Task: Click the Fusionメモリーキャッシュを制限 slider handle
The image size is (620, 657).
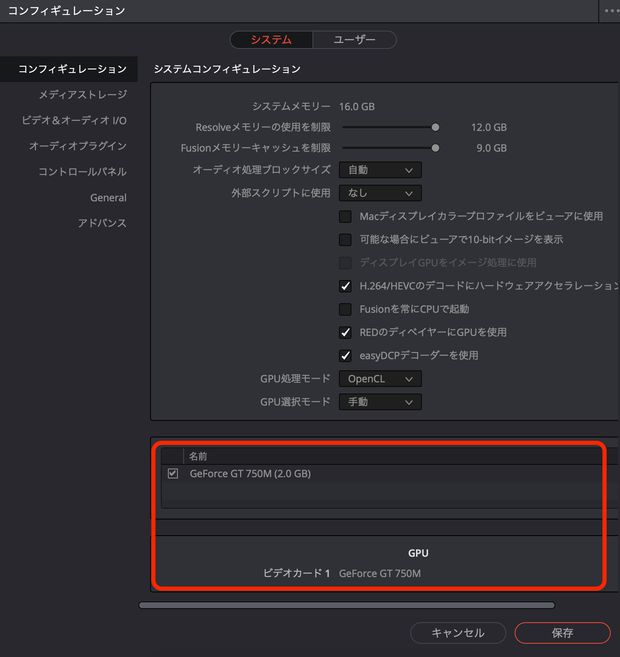Action: tap(435, 148)
